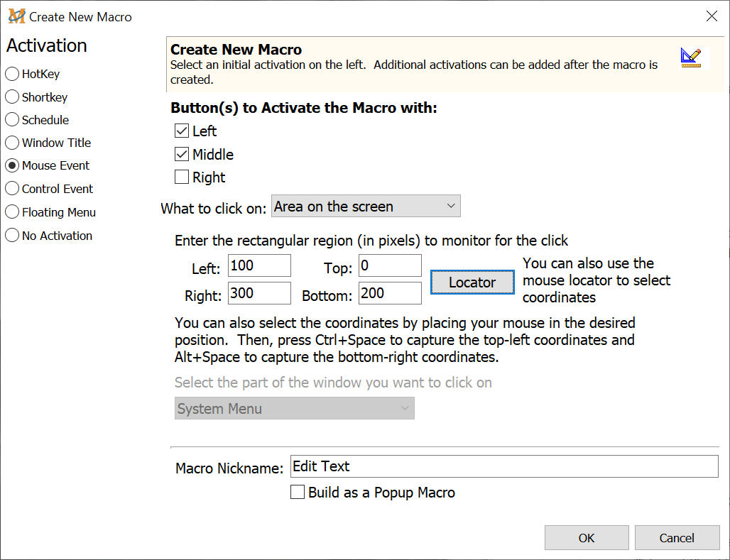
Task: Choose the Shortkey activation radio button
Action: pyautogui.click(x=12, y=97)
